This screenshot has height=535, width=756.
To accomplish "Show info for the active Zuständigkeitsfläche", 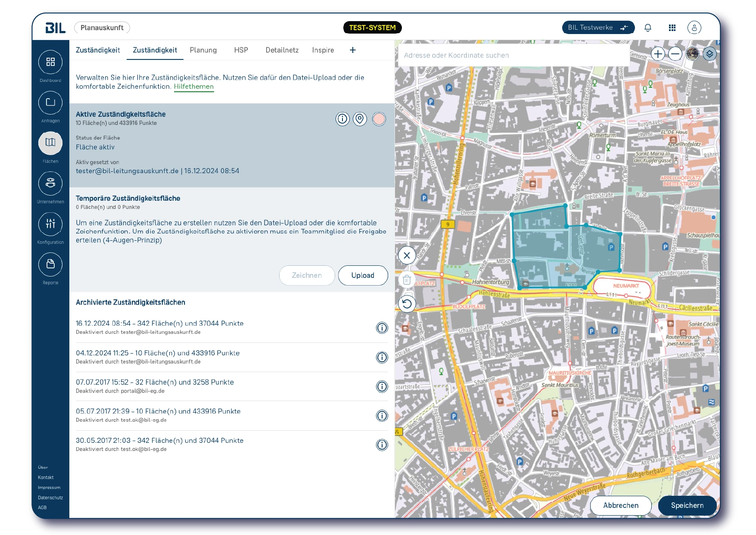I will pos(342,118).
